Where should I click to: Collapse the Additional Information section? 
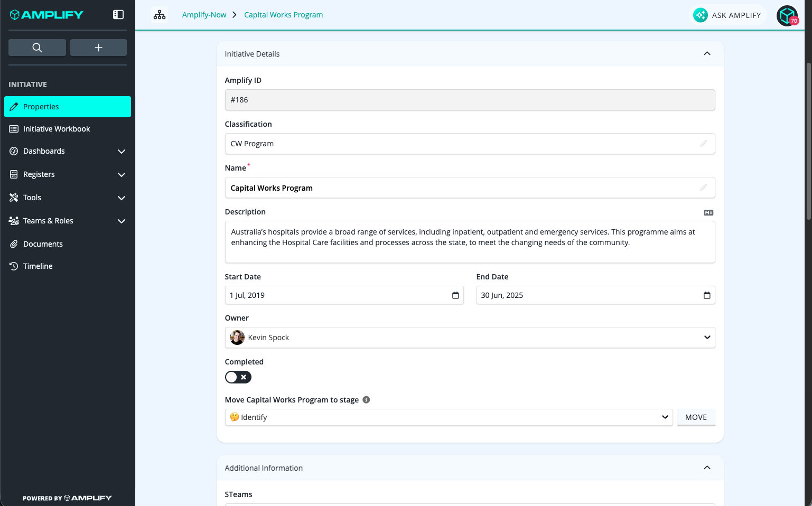(707, 468)
